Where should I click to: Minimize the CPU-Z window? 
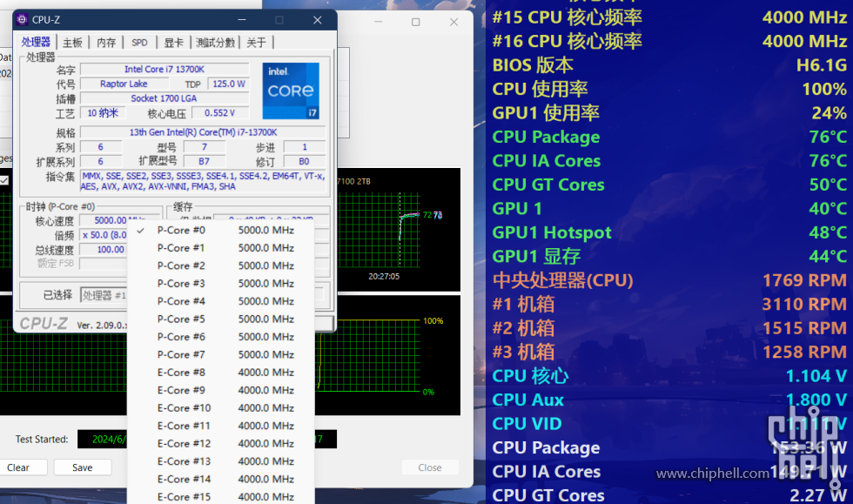click(242, 20)
